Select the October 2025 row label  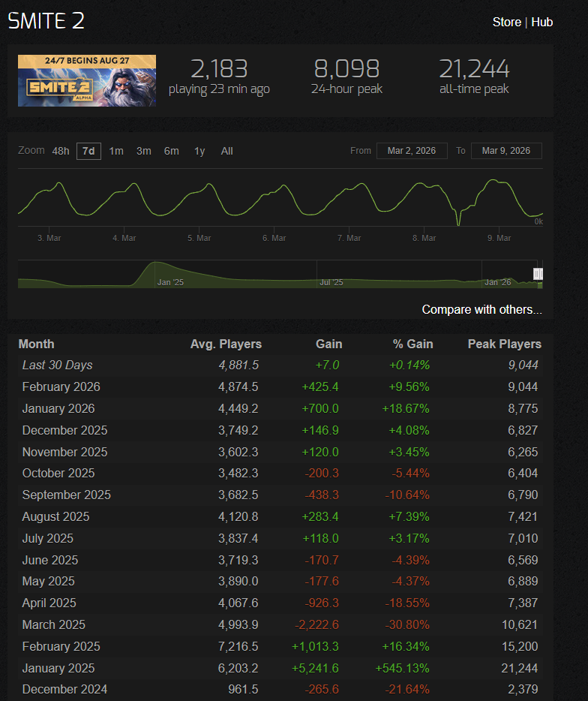click(58, 473)
